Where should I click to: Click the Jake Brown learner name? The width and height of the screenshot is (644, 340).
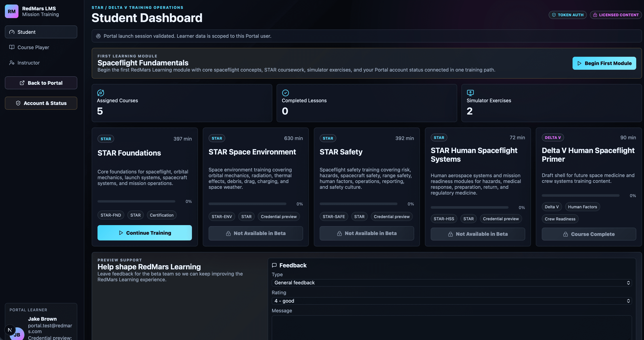click(42, 319)
